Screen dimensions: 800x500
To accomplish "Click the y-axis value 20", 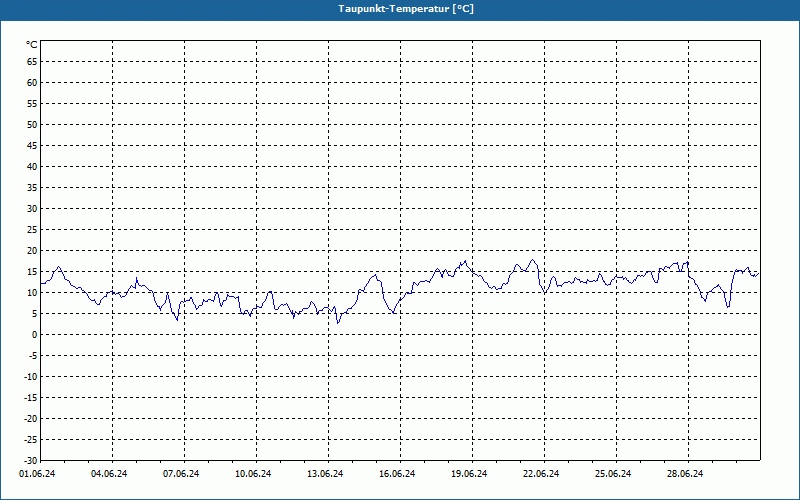I will click(x=32, y=251).
